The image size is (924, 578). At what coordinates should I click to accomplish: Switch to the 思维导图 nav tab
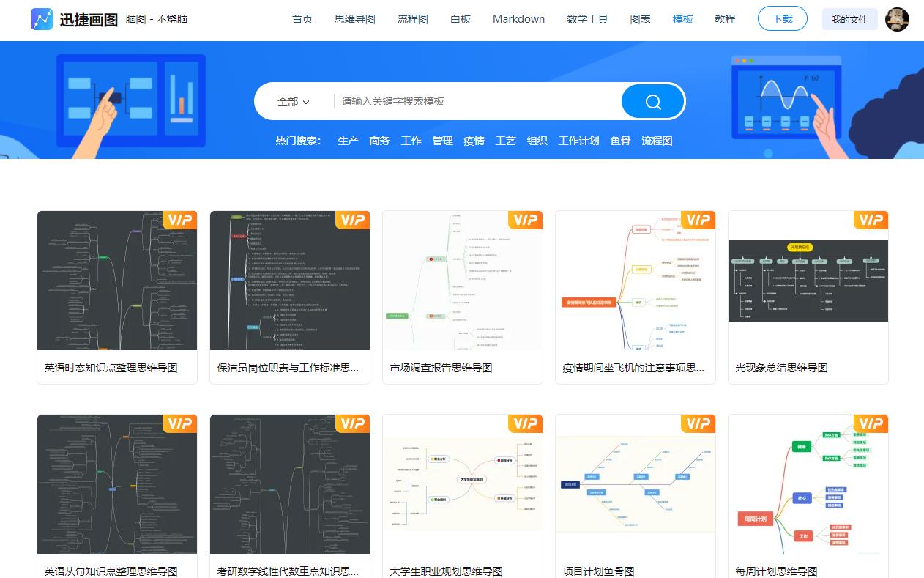tap(354, 19)
